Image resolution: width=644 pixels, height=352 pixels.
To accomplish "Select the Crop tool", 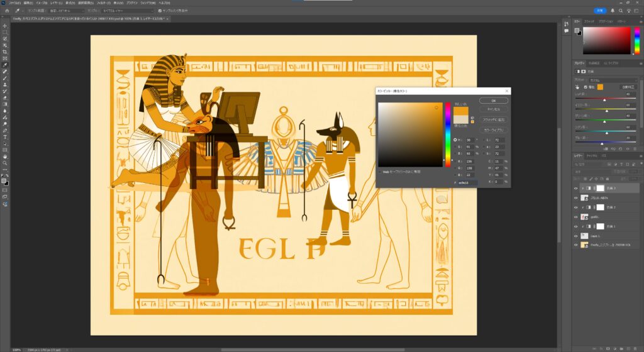I will pyautogui.click(x=4, y=52).
